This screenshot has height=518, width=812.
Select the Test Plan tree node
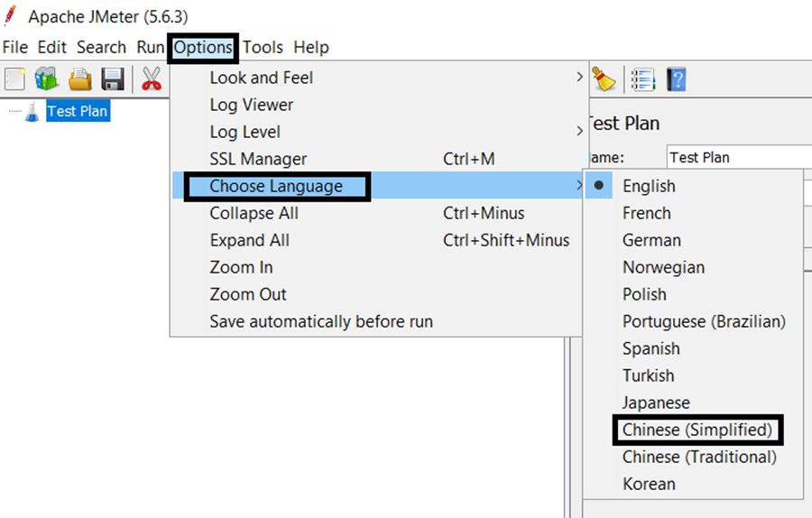pos(77,111)
